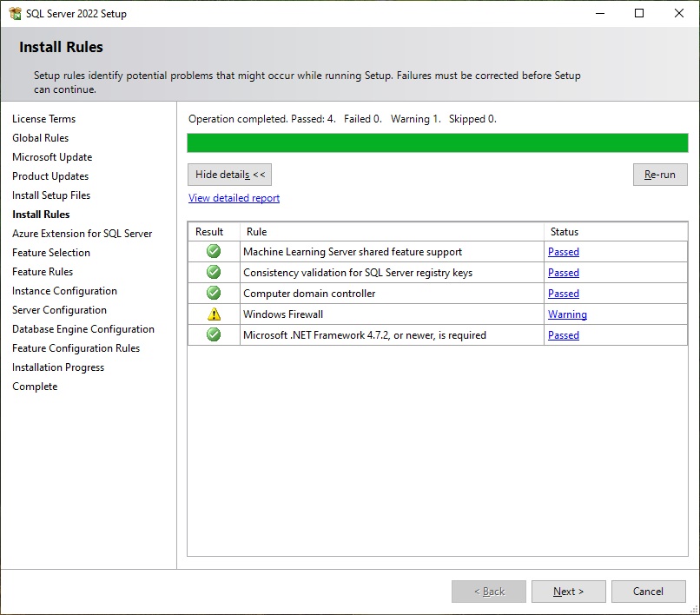Click the SQL Server Setup title bar icon
The width and height of the screenshot is (700, 615).
click(14, 14)
